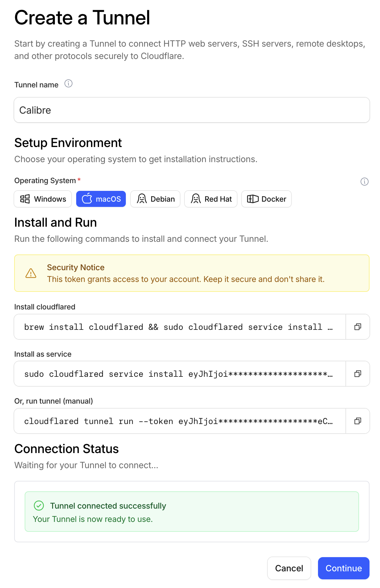Copy the Install as service command
Image resolution: width=380 pixels, height=588 pixels.
tap(358, 374)
